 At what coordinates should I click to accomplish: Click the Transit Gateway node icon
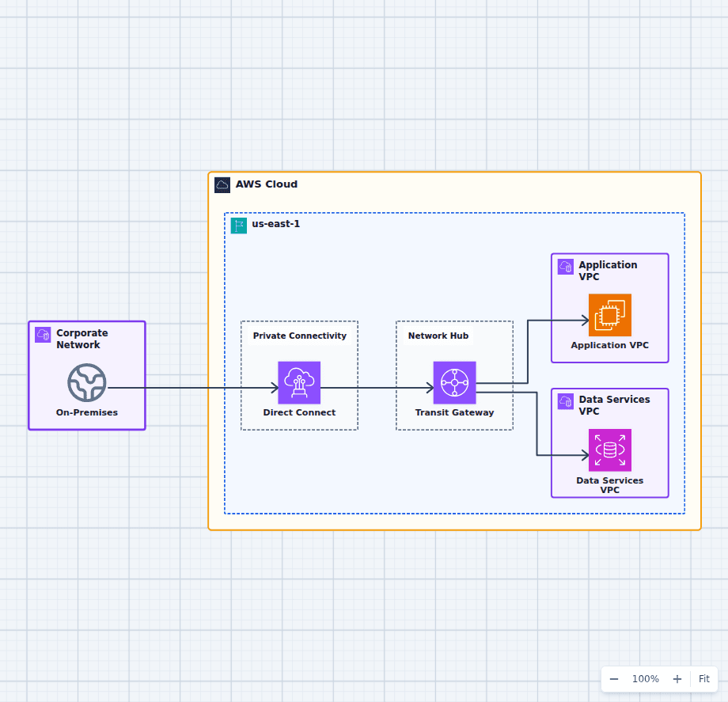coord(454,382)
